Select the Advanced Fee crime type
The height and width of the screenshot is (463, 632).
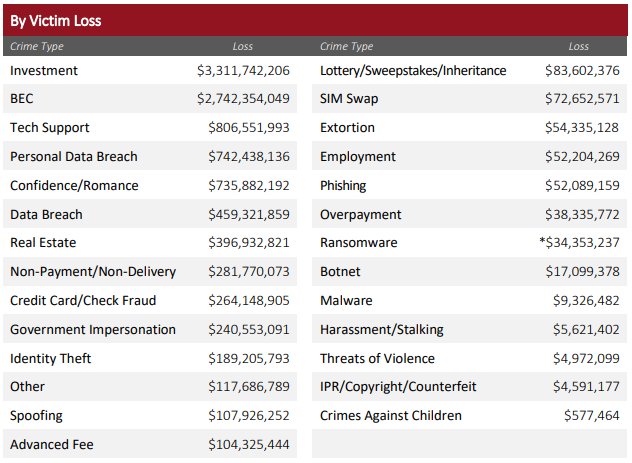(52, 445)
